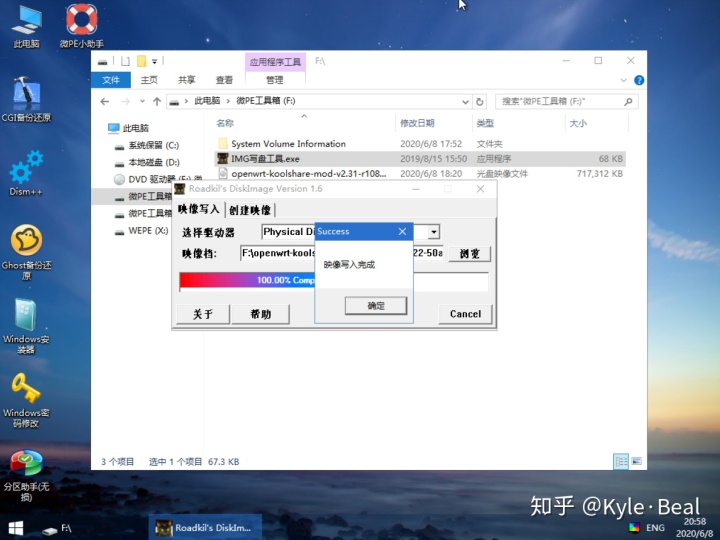The height and width of the screenshot is (540, 720).
Task: Click the Explorer refresh button
Action: point(480,101)
